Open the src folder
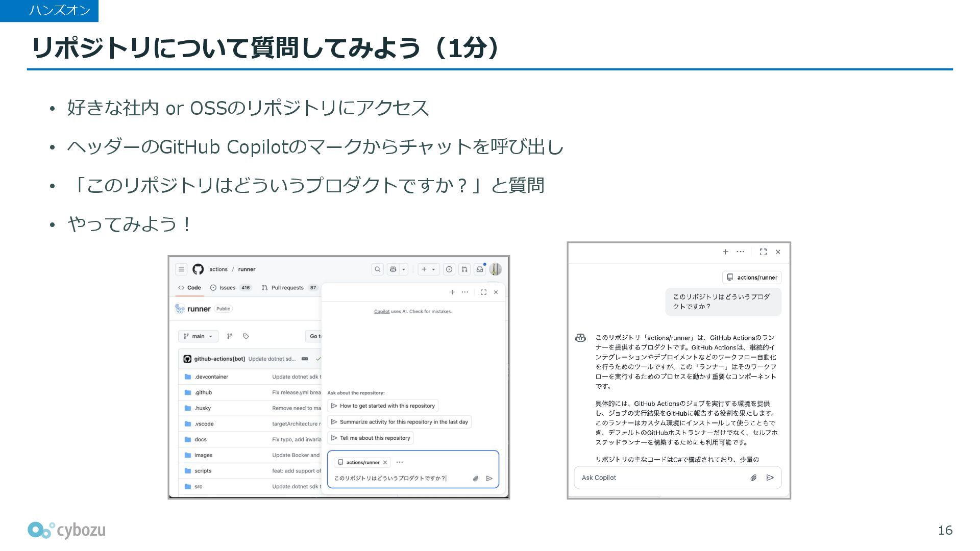Image resolution: width=980 pixels, height=551 pixels. click(198, 487)
